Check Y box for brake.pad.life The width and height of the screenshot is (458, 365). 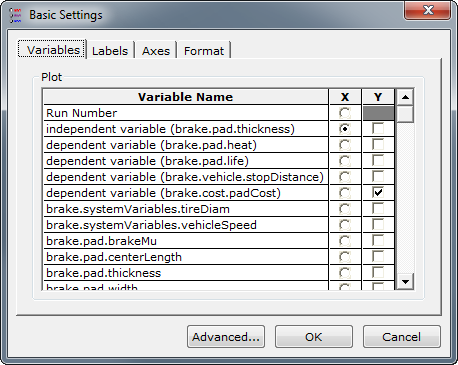click(x=378, y=160)
